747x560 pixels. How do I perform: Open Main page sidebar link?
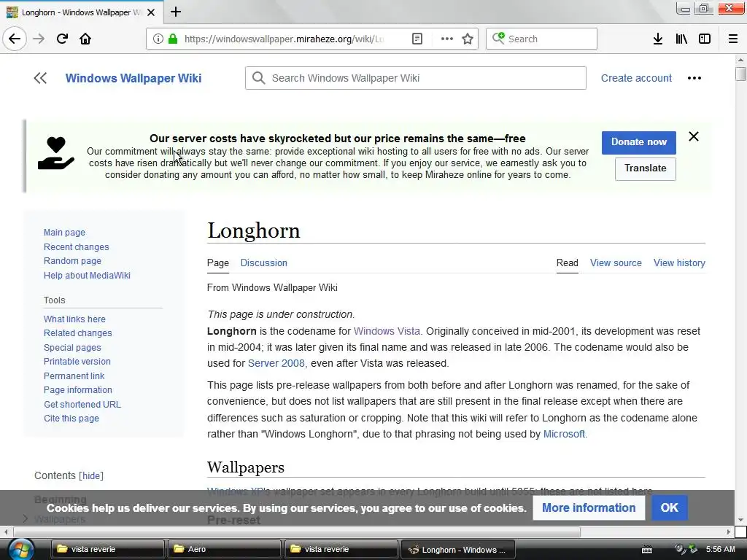pos(64,233)
